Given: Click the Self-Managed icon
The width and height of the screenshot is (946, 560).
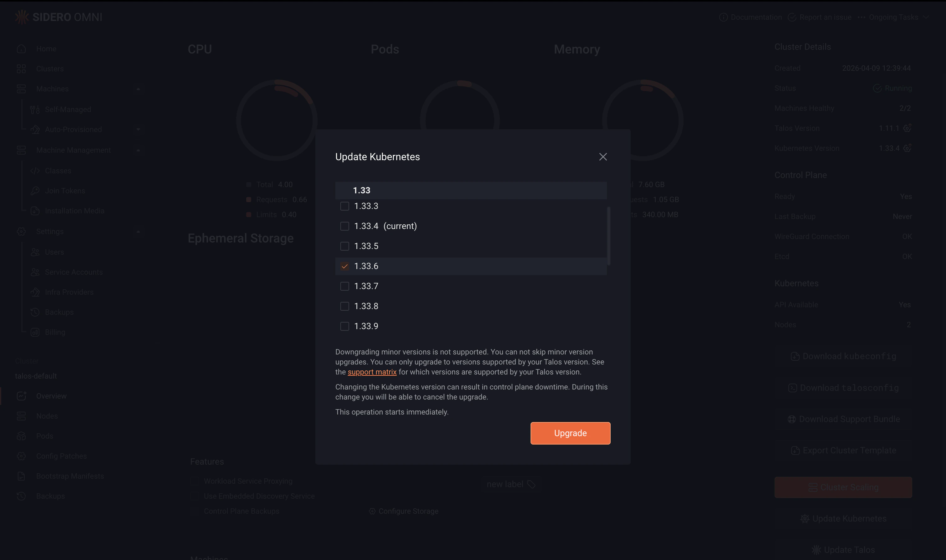Looking at the screenshot, I should [35, 109].
